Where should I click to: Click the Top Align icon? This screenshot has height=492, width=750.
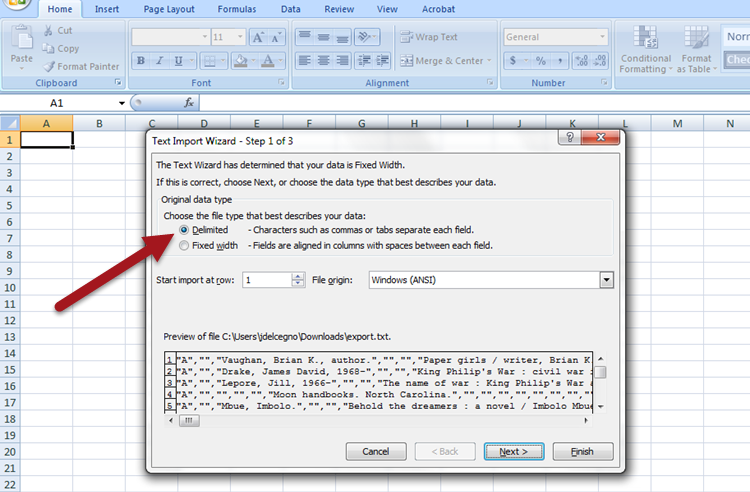[x=305, y=37]
